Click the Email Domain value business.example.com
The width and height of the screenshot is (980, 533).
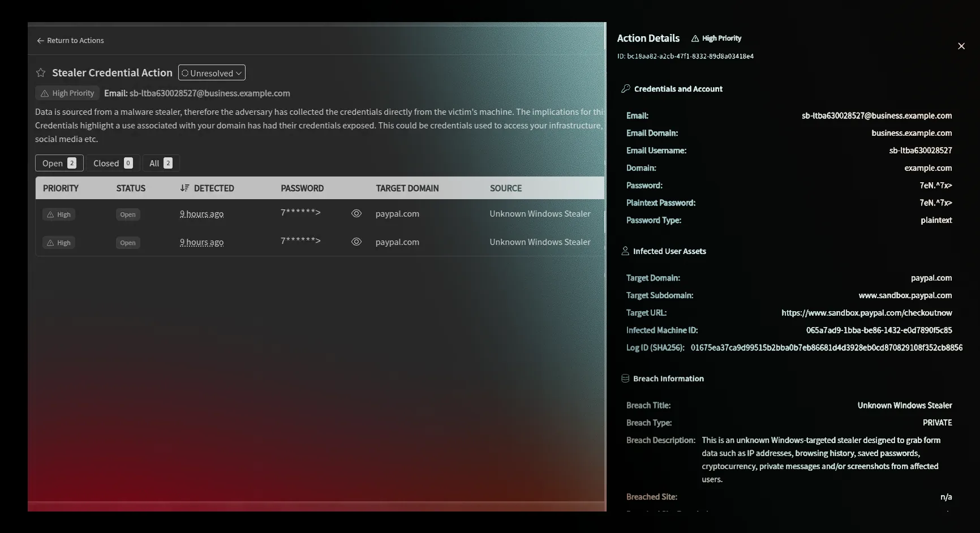(x=912, y=134)
